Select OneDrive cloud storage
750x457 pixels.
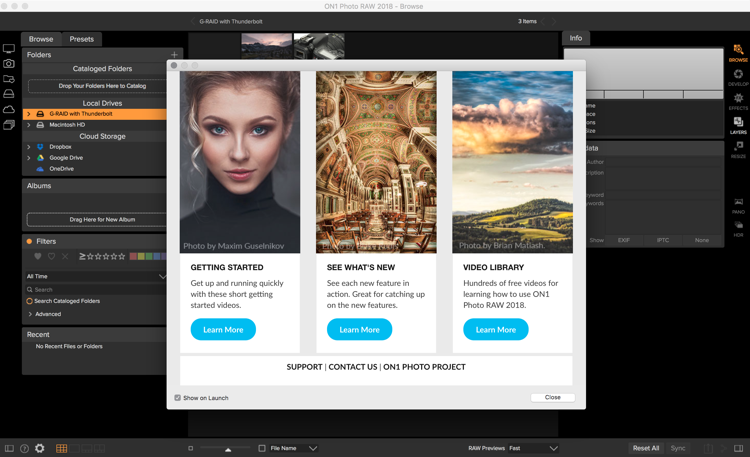61,169
